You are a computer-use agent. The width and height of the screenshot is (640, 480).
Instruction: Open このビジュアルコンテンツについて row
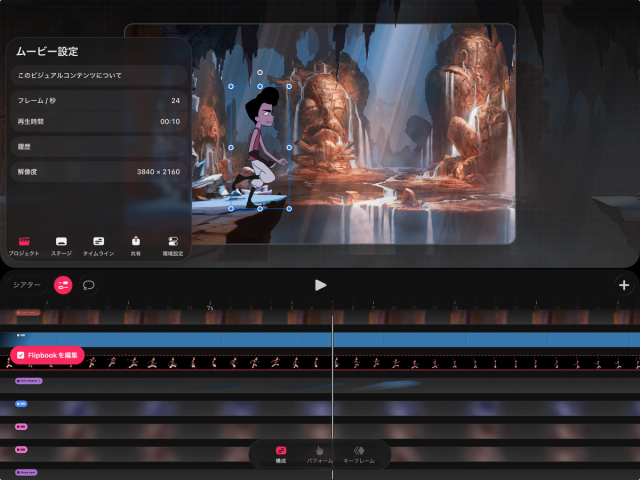(99, 76)
